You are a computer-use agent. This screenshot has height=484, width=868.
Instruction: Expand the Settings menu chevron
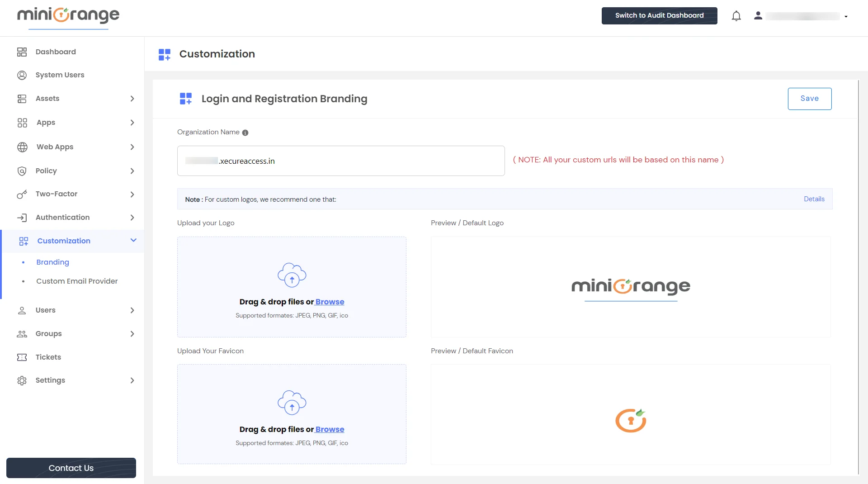point(132,380)
